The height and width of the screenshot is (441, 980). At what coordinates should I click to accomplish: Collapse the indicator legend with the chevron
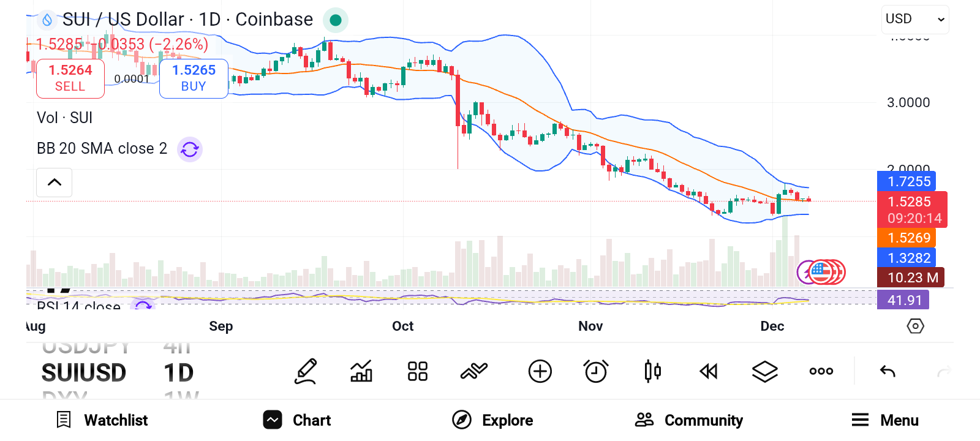click(54, 183)
